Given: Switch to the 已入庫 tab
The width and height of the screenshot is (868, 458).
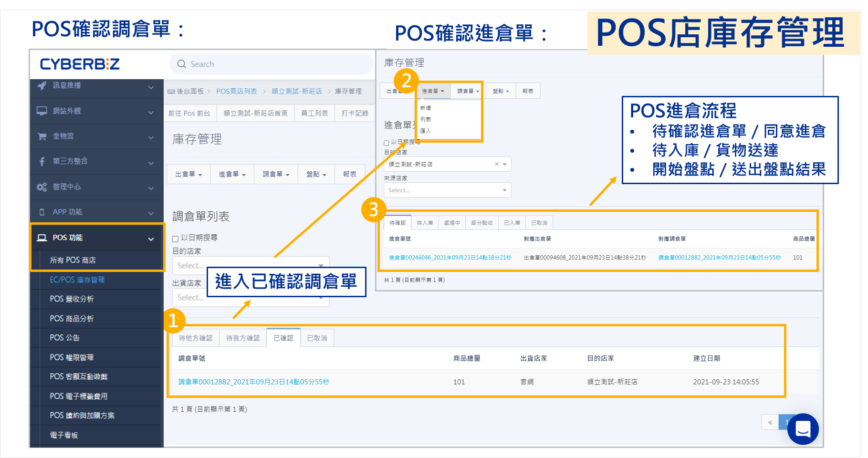Looking at the screenshot, I should point(512,223).
